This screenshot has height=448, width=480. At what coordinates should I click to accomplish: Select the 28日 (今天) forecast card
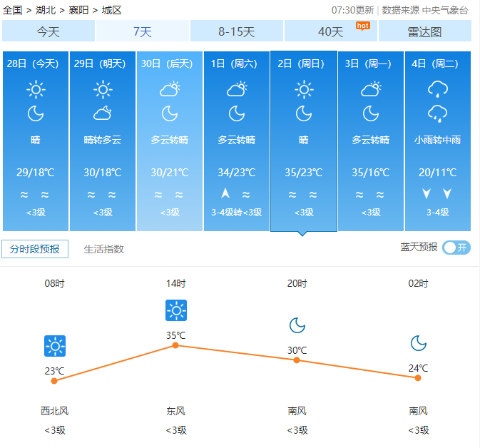[x=36, y=141]
